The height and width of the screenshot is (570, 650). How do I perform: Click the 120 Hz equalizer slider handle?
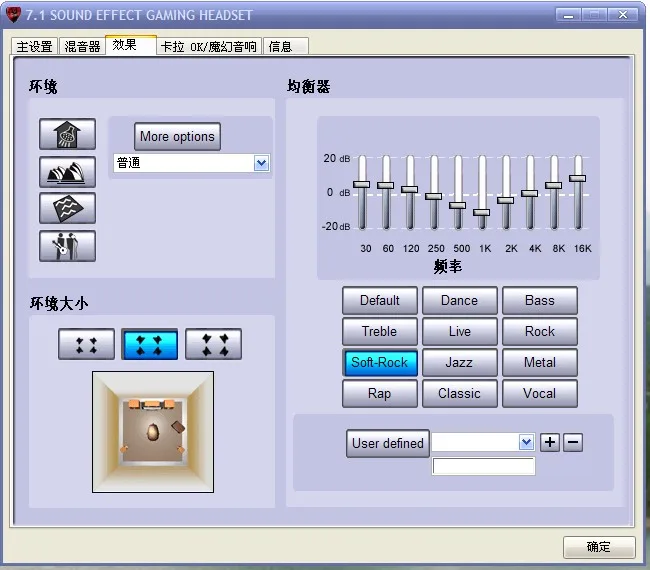pos(410,189)
